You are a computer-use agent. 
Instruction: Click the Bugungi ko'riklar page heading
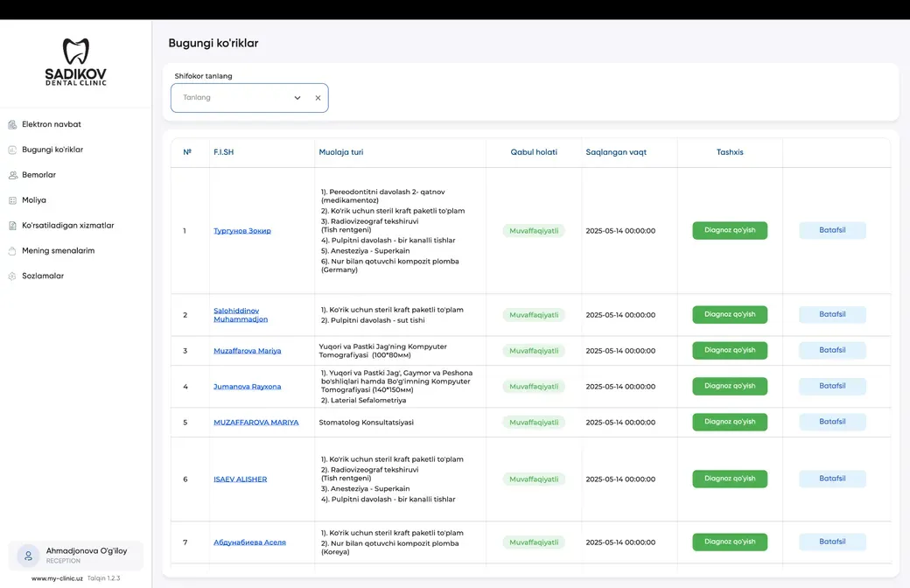pyautogui.click(x=213, y=43)
